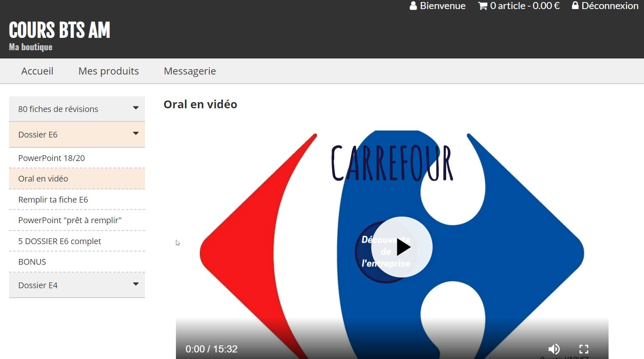
Task: Click the Bienvenue account link
Action: coord(443,6)
